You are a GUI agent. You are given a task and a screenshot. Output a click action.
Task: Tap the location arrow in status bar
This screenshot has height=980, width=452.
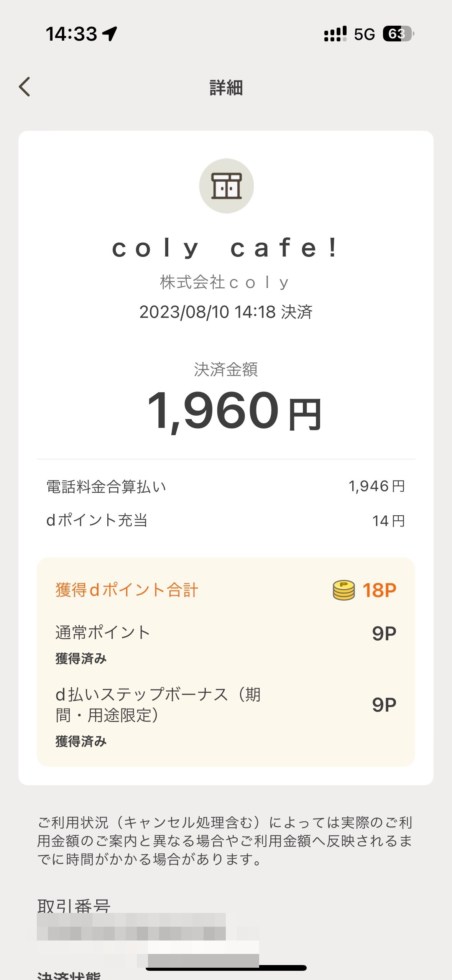(110, 33)
